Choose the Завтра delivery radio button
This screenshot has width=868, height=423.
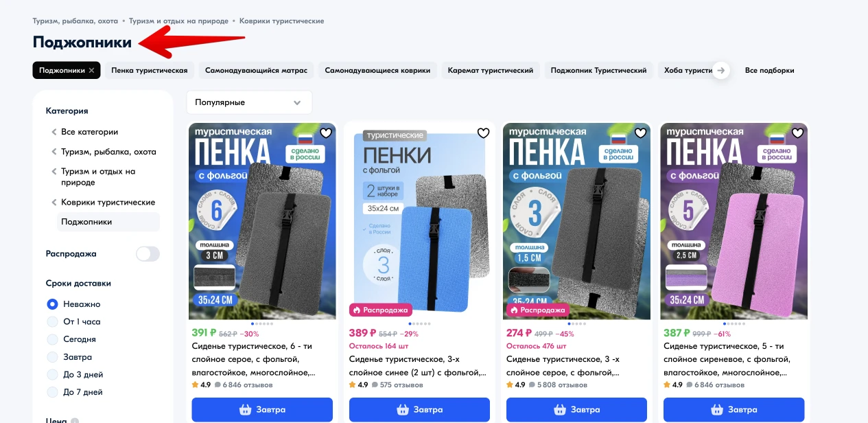pos(52,357)
